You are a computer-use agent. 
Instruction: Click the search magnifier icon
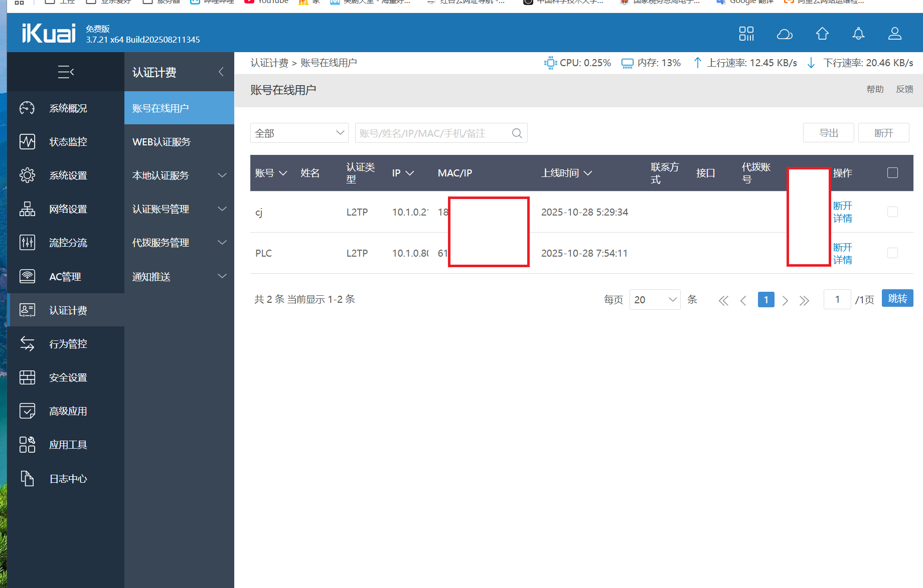click(x=517, y=133)
